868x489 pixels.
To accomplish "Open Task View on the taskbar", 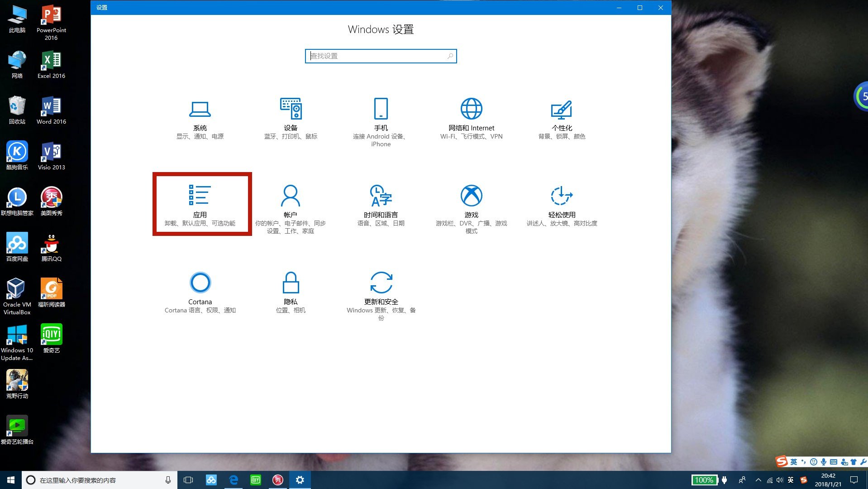I will click(188, 479).
